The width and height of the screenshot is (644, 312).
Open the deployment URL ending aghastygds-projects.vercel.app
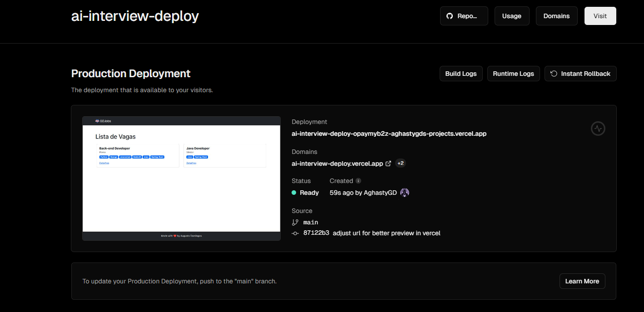tap(389, 134)
